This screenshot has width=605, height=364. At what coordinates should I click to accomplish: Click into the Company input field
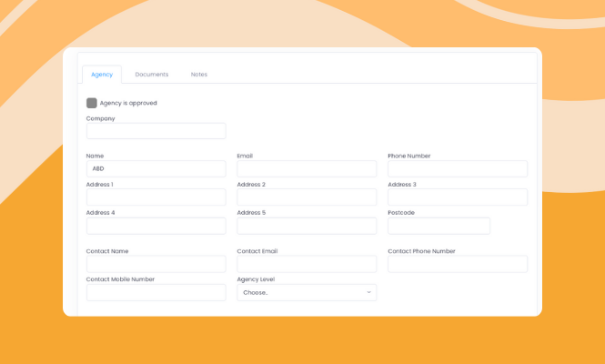click(x=156, y=131)
